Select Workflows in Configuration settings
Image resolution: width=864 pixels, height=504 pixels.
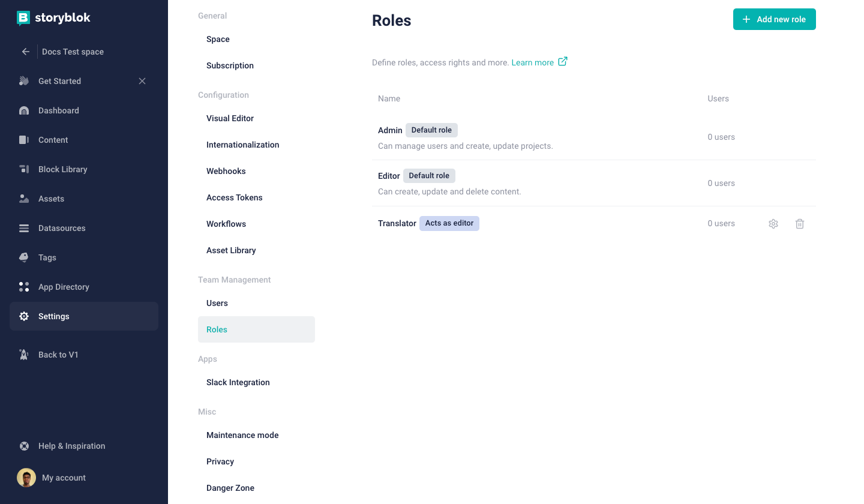pos(226,224)
